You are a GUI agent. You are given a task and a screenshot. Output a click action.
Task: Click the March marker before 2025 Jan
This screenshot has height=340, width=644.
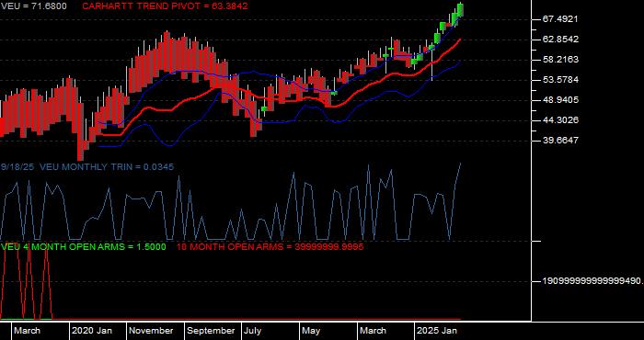(373, 331)
